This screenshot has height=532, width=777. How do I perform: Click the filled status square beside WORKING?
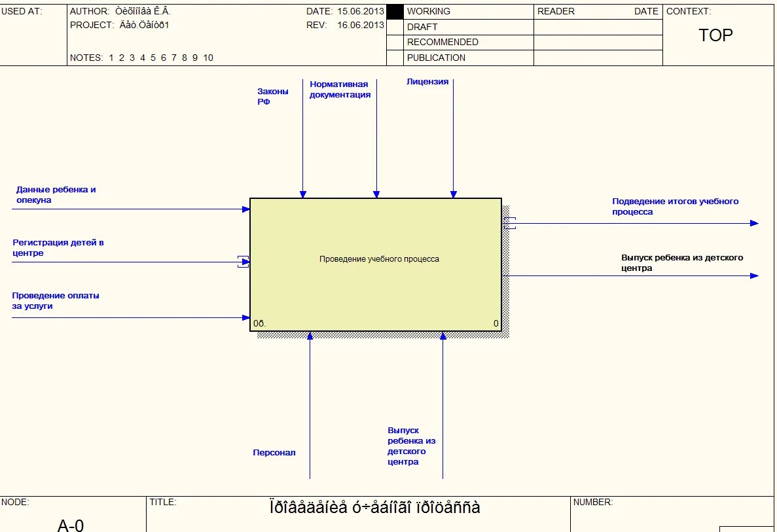[x=395, y=12]
